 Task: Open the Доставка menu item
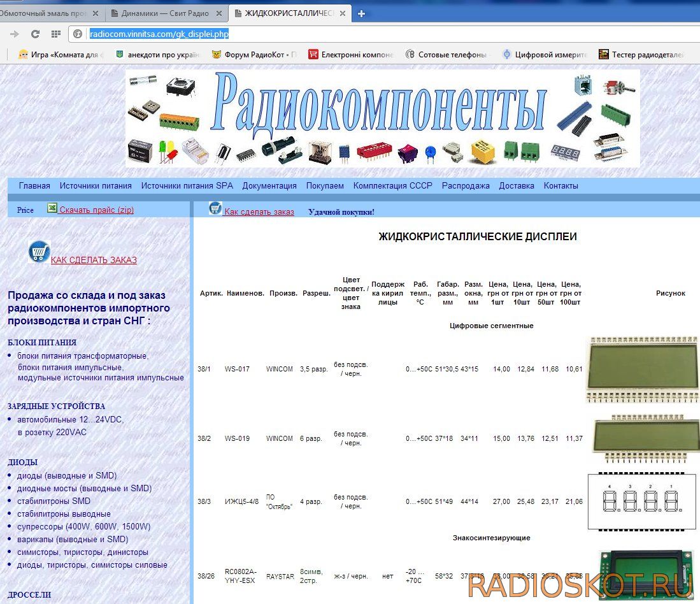(517, 185)
